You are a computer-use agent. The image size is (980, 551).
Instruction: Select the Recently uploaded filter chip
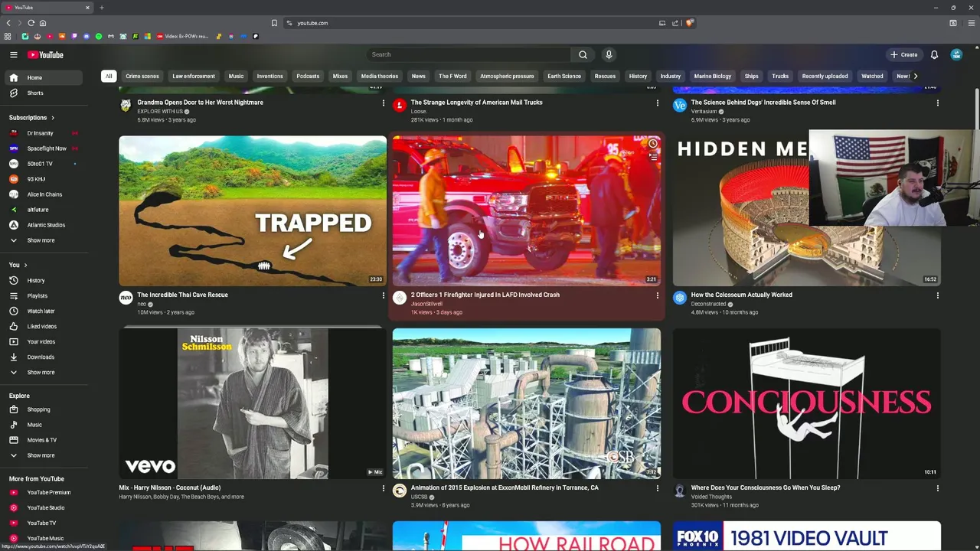(x=825, y=76)
